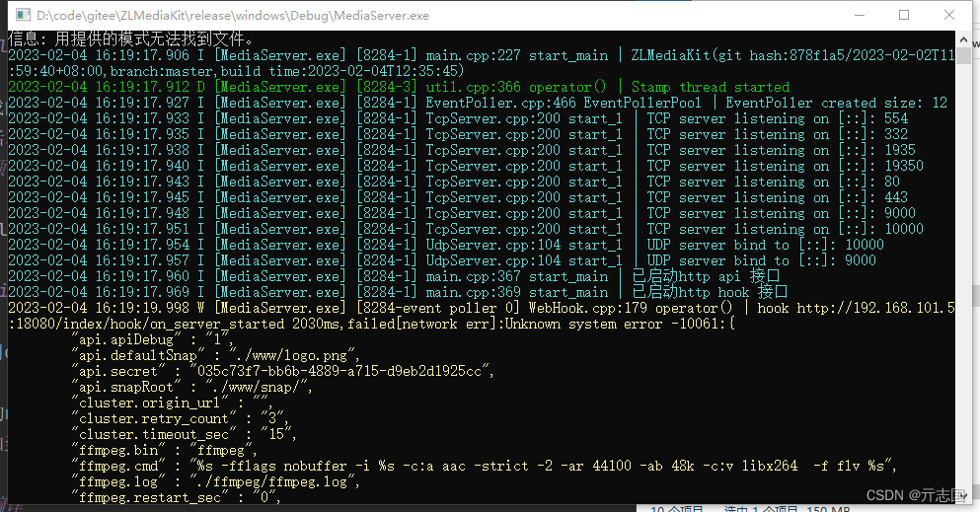Minimize the MediaServer.exe console window
Screen dimensions: 980x512
pyautogui.click(x=860, y=15)
